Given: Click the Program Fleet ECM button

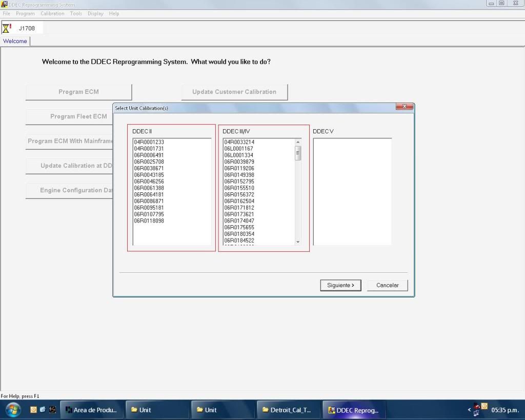Looking at the screenshot, I should point(69,116).
